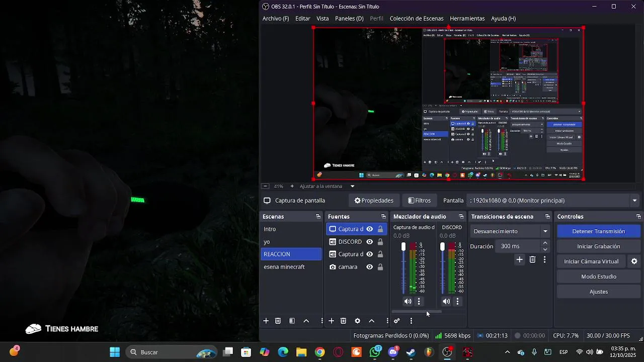Open options menu for DISCORD audio channel
This screenshot has width=644, height=362.
(x=457, y=302)
